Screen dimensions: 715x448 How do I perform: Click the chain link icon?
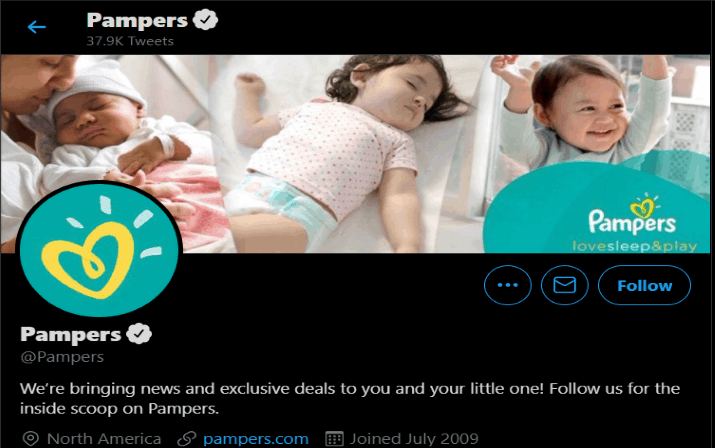click(187, 439)
